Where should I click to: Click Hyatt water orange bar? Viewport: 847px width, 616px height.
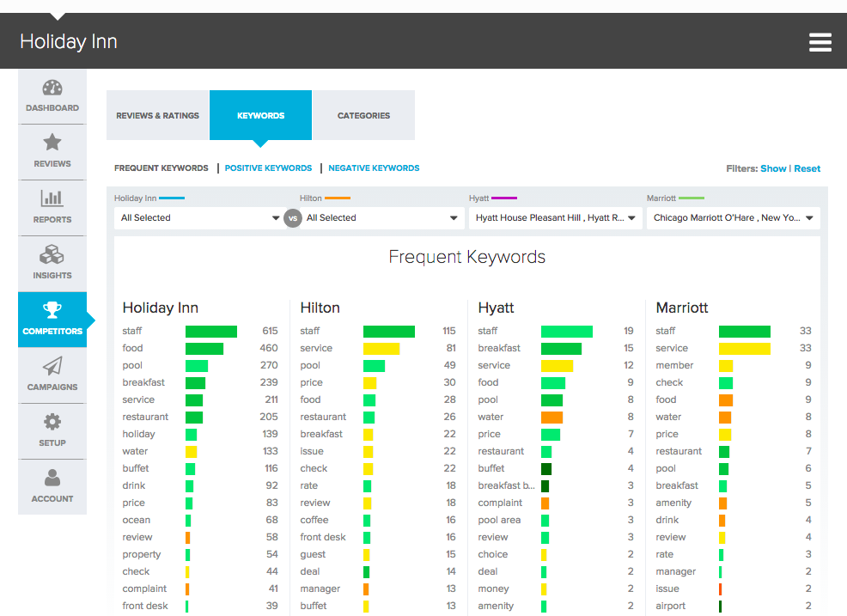pos(552,418)
